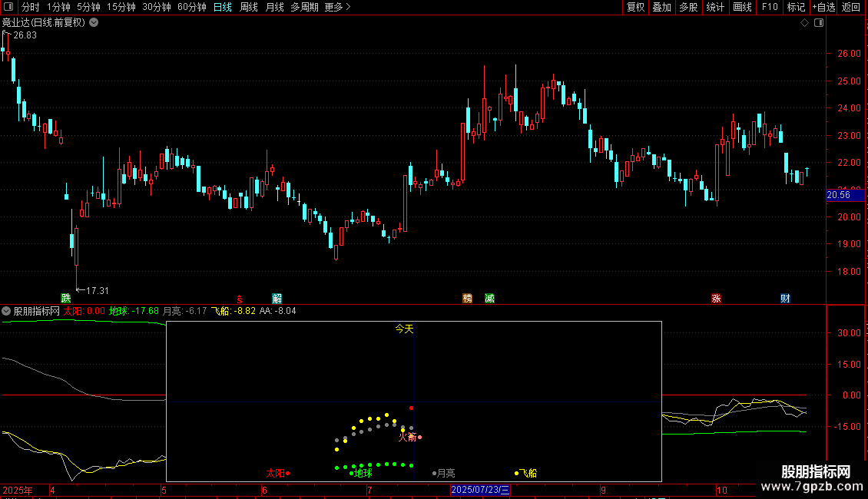Click the red 太阳 legend dot
The height and width of the screenshot is (499, 868).
(x=287, y=473)
